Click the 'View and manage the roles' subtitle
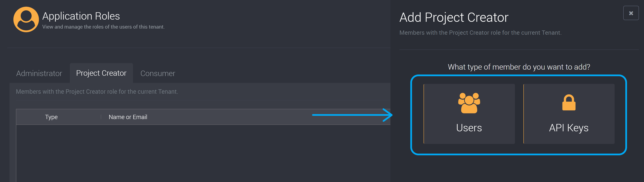The image size is (644, 182). click(x=103, y=27)
